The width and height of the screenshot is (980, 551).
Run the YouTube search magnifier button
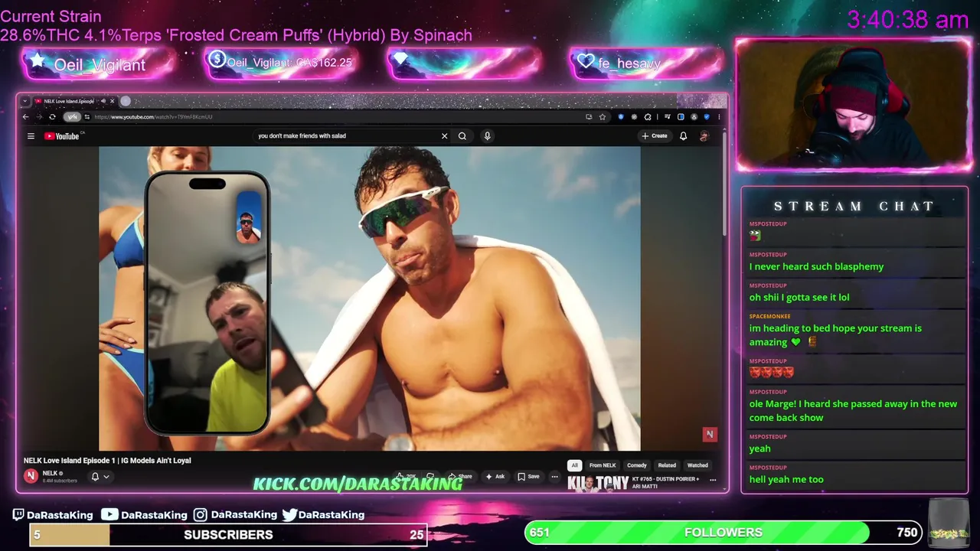[462, 136]
